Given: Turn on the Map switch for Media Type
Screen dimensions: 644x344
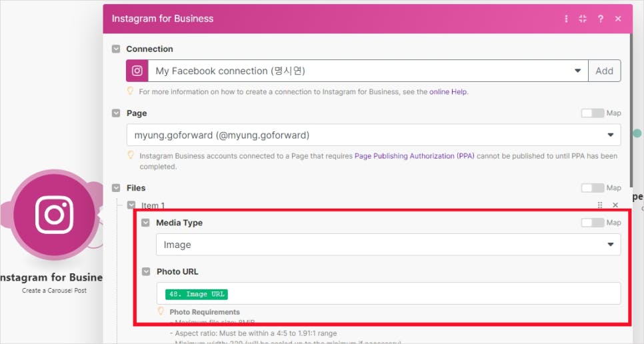Looking at the screenshot, I should coord(592,223).
